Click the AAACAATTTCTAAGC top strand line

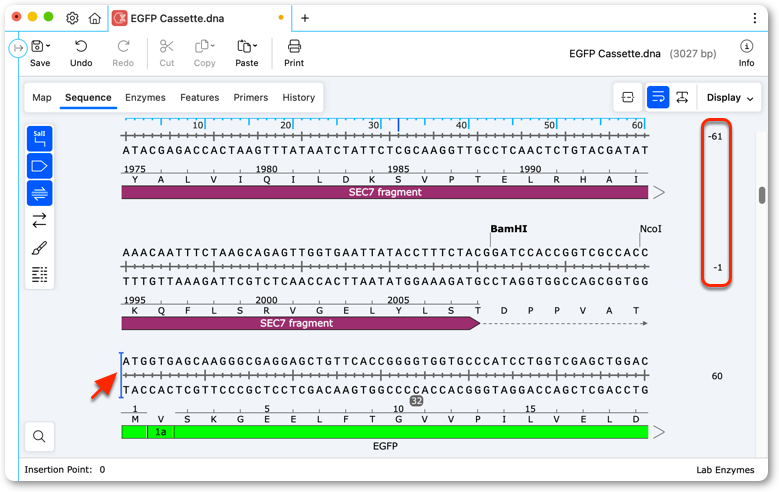pyautogui.click(x=385, y=252)
